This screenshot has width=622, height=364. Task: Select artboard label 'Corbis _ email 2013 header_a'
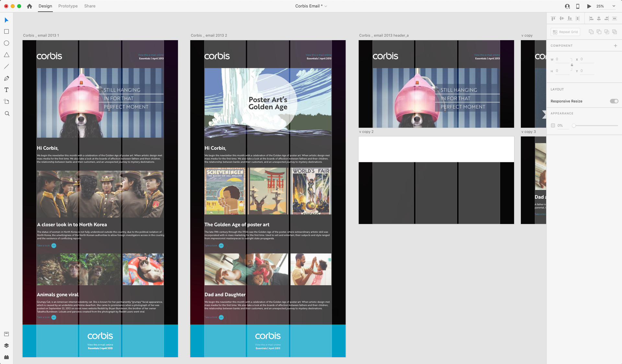(x=383, y=35)
